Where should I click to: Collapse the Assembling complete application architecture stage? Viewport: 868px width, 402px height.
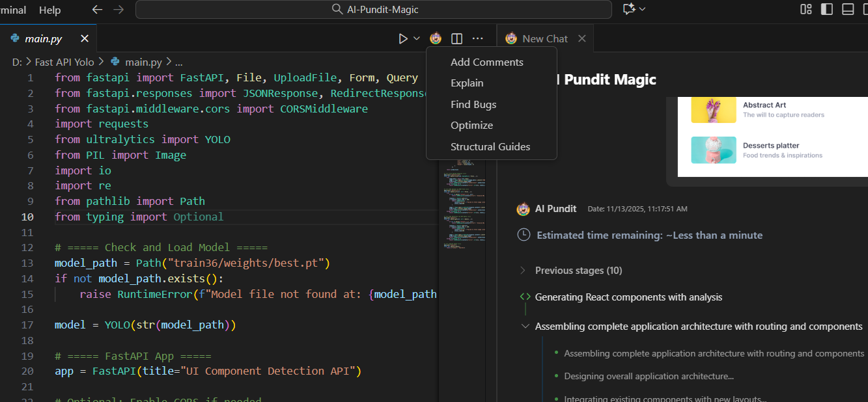pyautogui.click(x=525, y=326)
